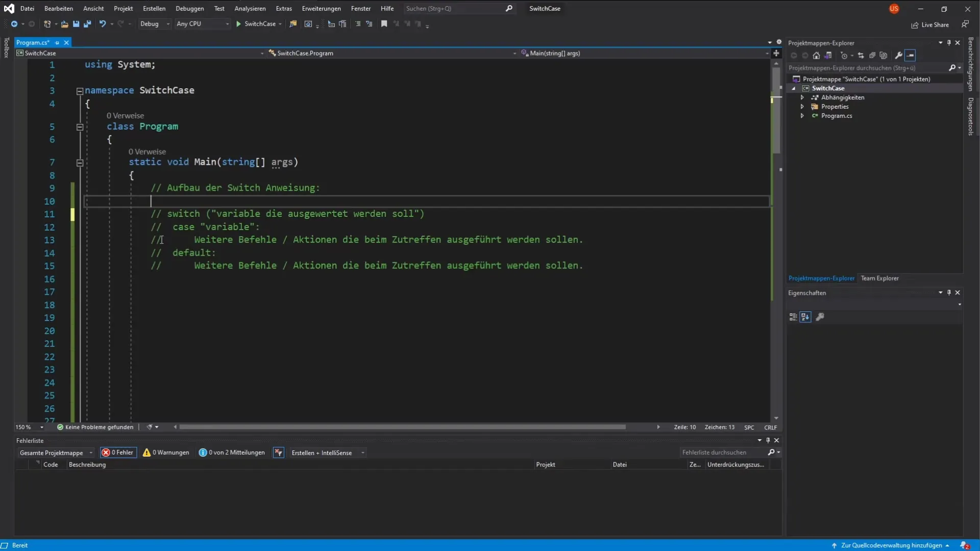Click pending changes filter clock icon
Image resolution: width=980 pixels, height=551 pixels.
(x=844, y=56)
